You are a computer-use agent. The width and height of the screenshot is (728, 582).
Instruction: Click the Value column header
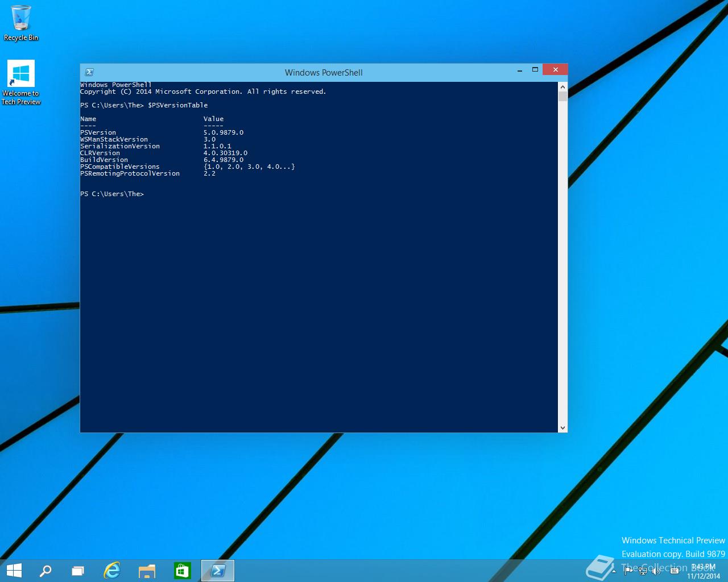[x=213, y=119]
